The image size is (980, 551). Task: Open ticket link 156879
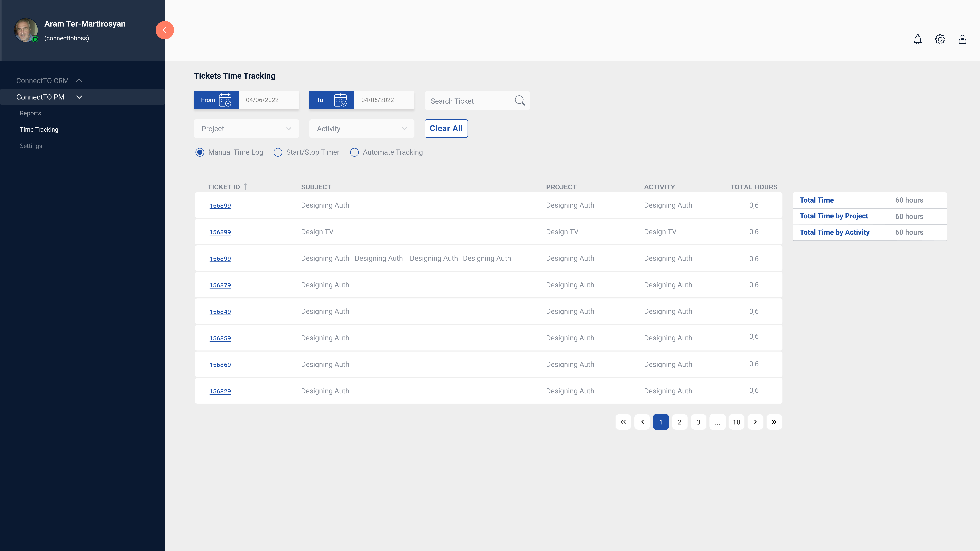point(220,285)
